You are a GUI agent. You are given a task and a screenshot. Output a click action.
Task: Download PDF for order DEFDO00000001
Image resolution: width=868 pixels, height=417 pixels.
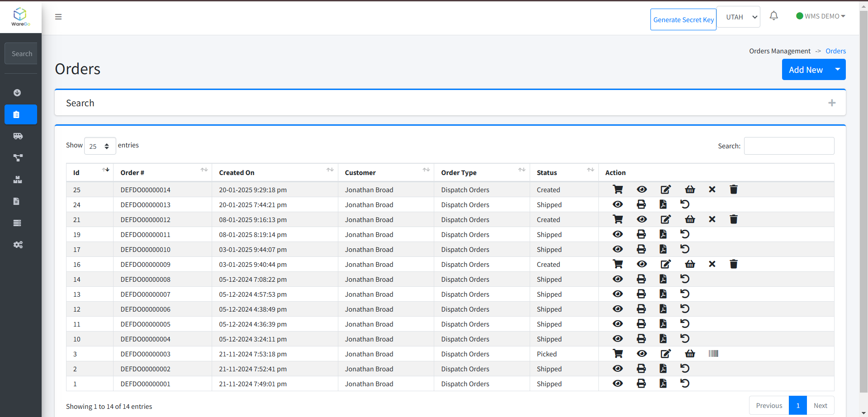663,384
